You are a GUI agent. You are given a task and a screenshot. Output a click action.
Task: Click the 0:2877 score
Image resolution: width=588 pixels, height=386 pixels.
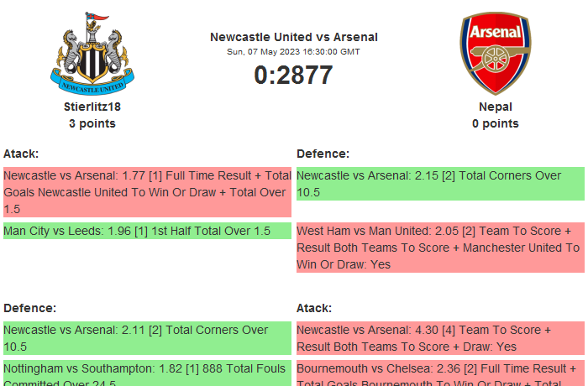[294, 75]
